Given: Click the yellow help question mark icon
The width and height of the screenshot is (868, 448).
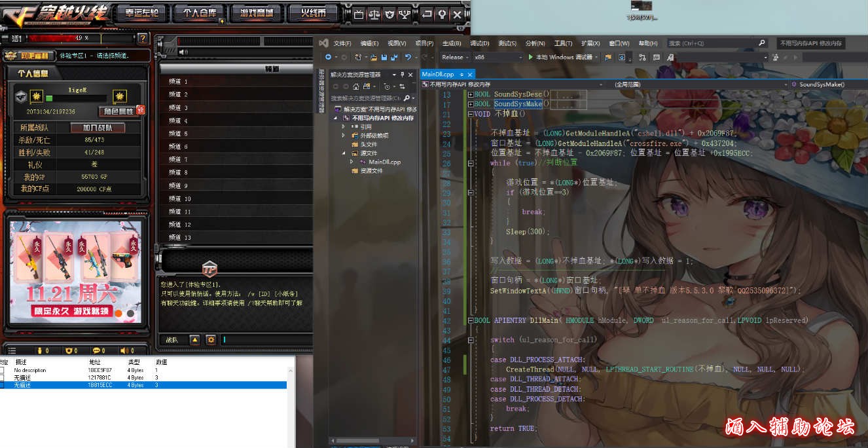Looking at the screenshot, I should pos(143,39).
